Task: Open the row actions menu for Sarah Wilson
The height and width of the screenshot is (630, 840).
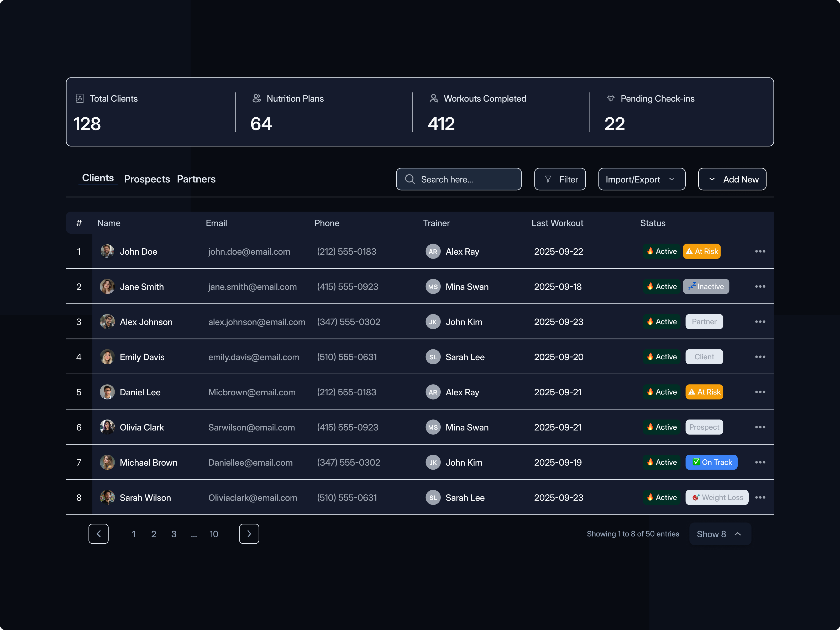Action: (x=760, y=497)
